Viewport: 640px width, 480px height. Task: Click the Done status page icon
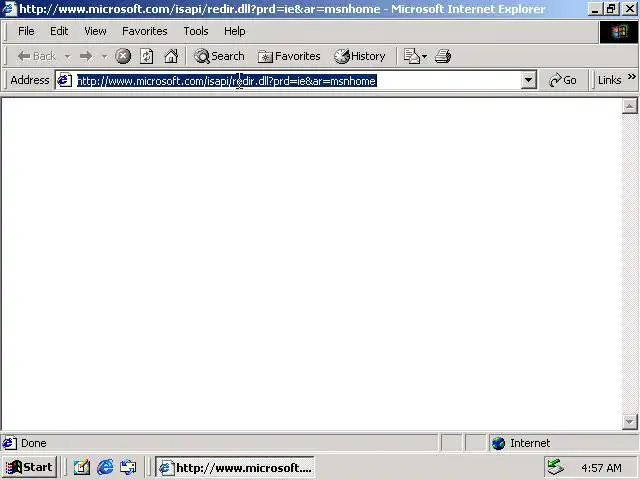click(x=9, y=443)
